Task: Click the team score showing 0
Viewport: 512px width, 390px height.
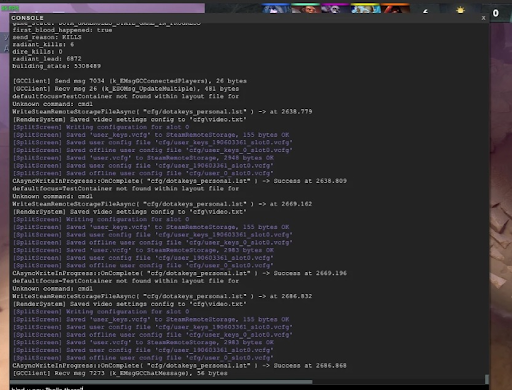Action: [496, 13]
